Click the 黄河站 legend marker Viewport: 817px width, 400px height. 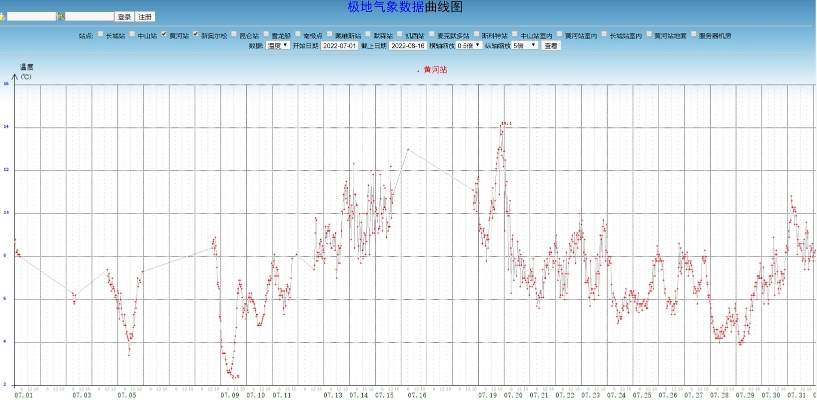[x=418, y=70]
